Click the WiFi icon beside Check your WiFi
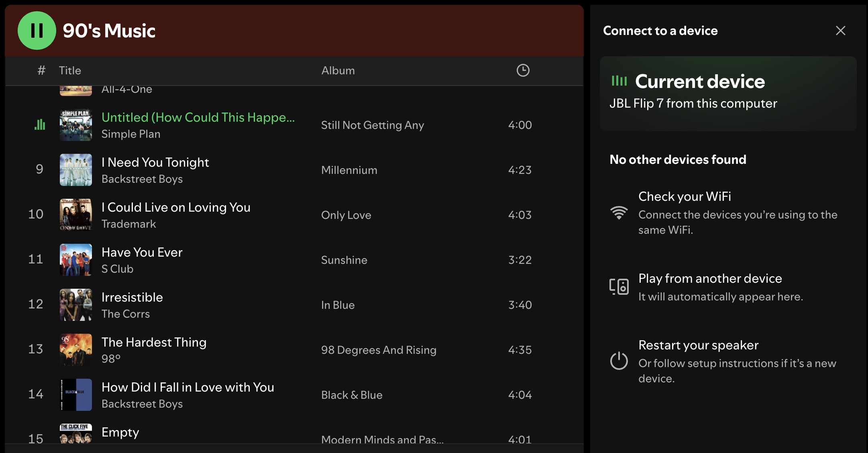This screenshot has height=453, width=868. click(x=619, y=212)
